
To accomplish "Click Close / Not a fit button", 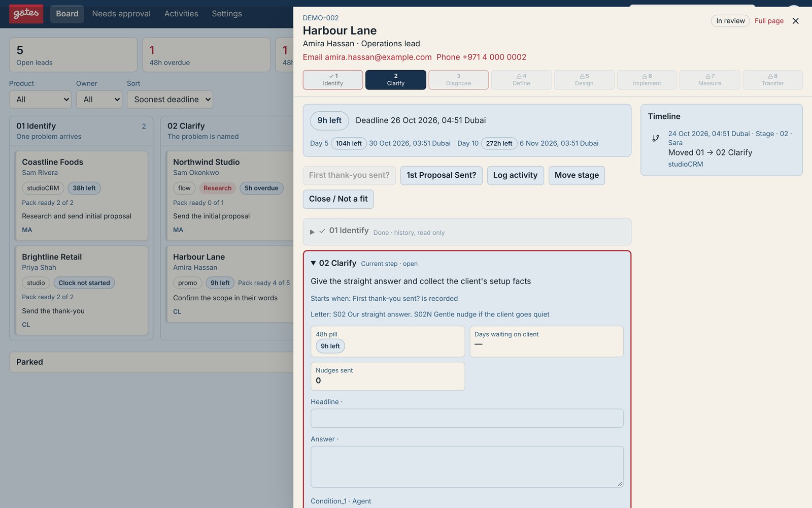I will (x=339, y=199).
